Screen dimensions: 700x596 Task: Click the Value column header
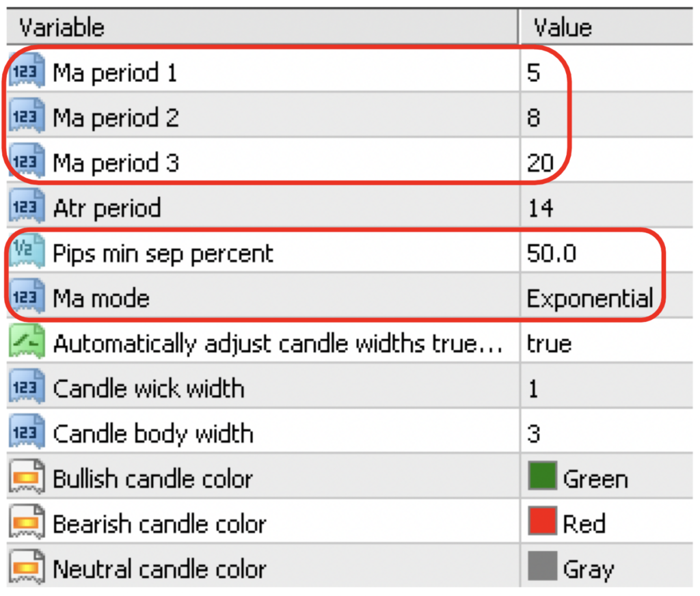tap(563, 27)
